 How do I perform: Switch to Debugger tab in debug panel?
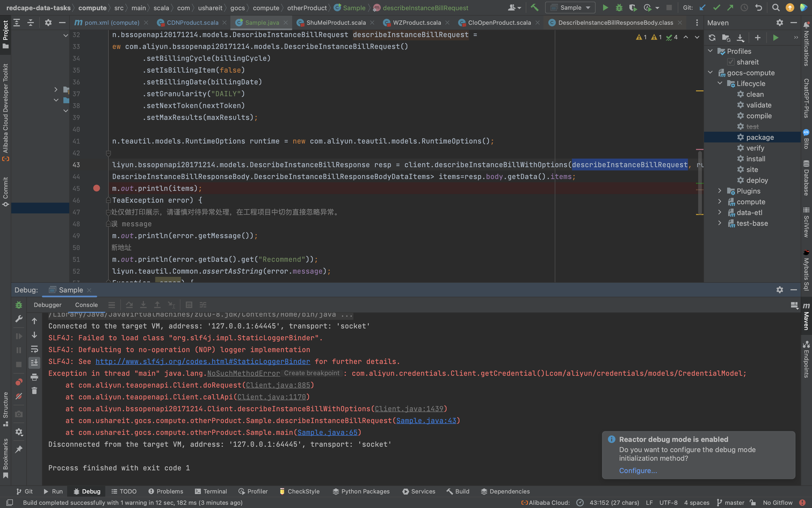48,305
